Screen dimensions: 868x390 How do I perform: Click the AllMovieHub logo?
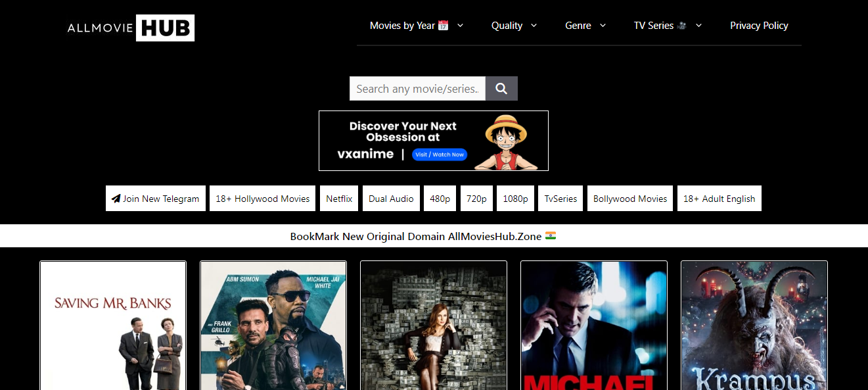coord(131,28)
